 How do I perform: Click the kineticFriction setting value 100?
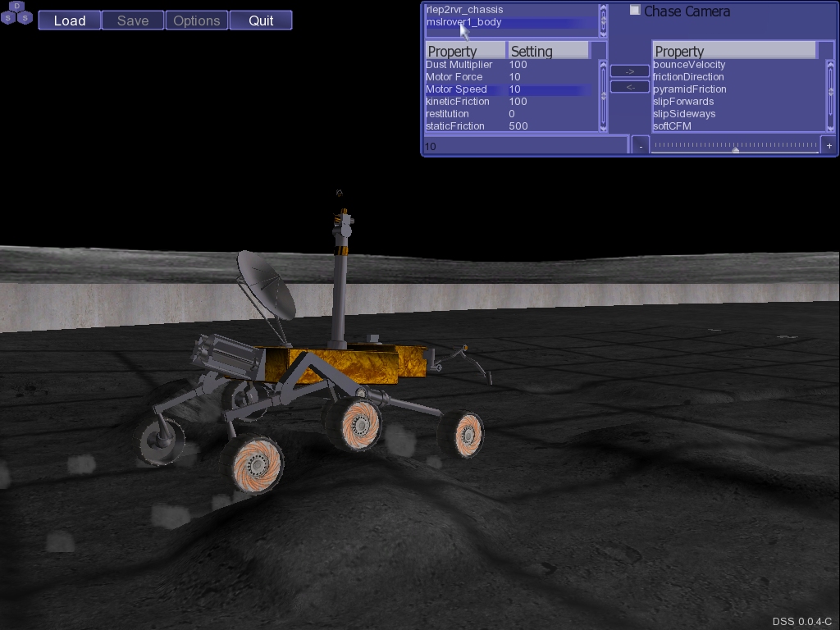518,101
